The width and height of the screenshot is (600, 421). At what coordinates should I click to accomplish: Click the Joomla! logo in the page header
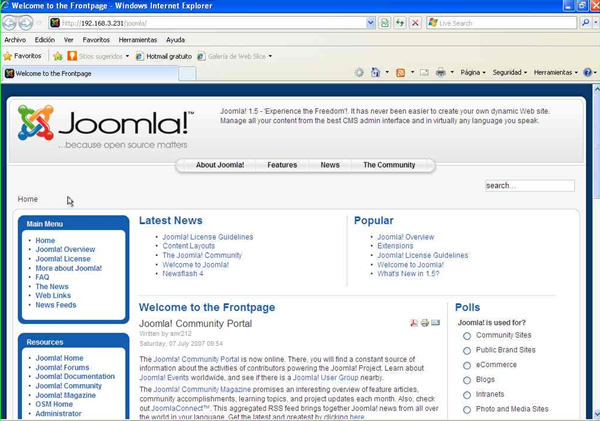[106, 127]
